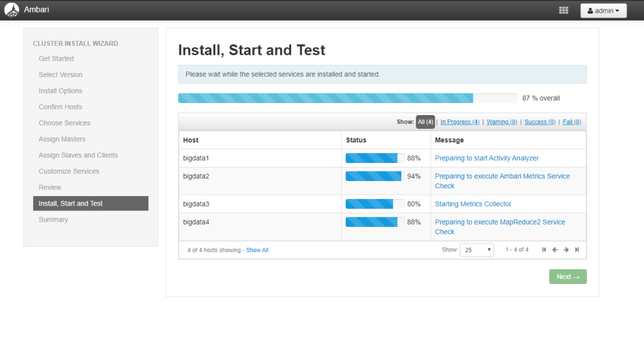The width and height of the screenshot is (644, 339).
Task: Open 'Preparing to execute Ambari Metrics Service Check'
Action: point(502,181)
